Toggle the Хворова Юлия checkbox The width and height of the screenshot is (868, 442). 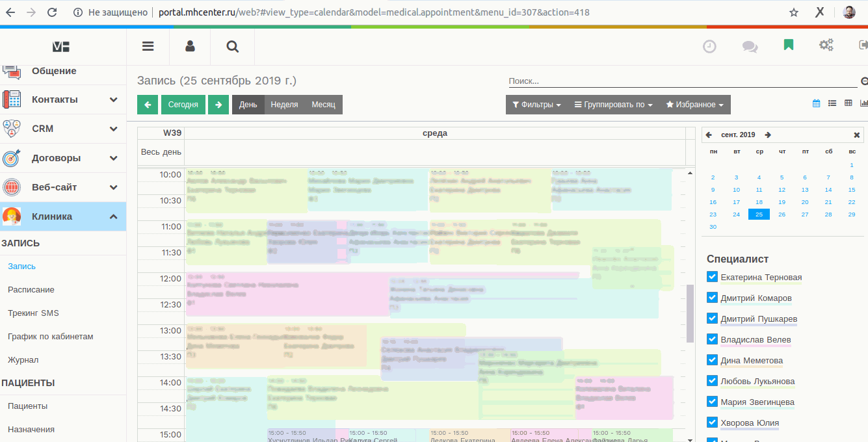pos(711,422)
